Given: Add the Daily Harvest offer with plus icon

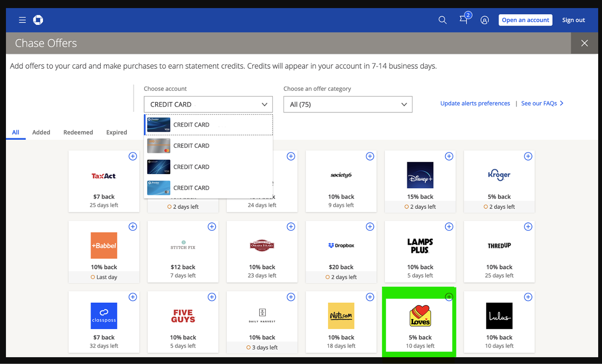Looking at the screenshot, I should [291, 297].
